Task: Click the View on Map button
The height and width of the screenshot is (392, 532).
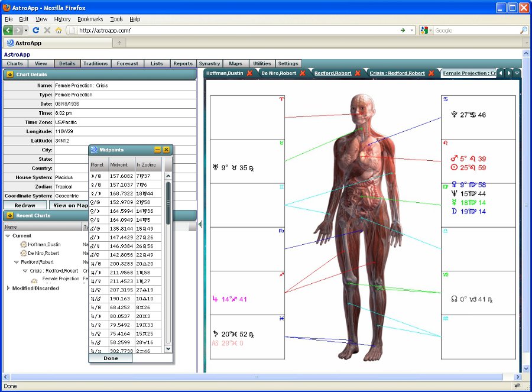Action: click(69, 205)
